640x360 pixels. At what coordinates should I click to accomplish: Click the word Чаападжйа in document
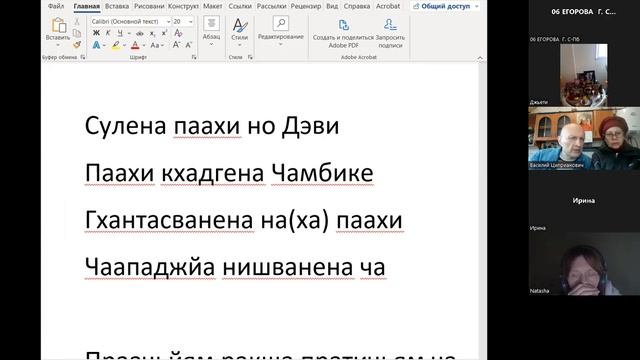pos(150,268)
